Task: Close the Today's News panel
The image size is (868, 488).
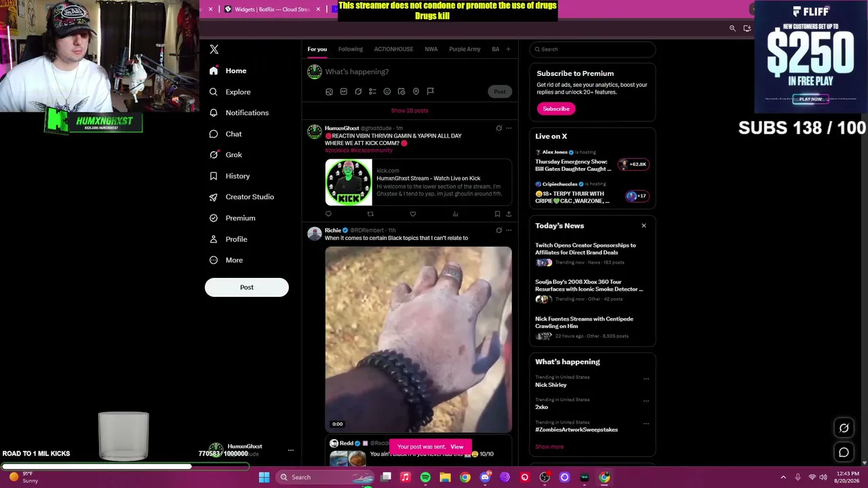Action: (644, 226)
